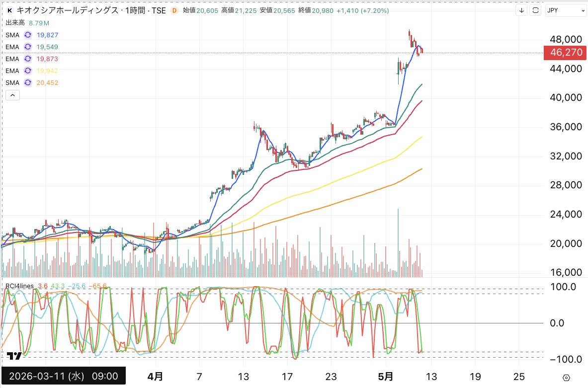Click the refresh icon beside EMA 19,942

(x=28, y=71)
